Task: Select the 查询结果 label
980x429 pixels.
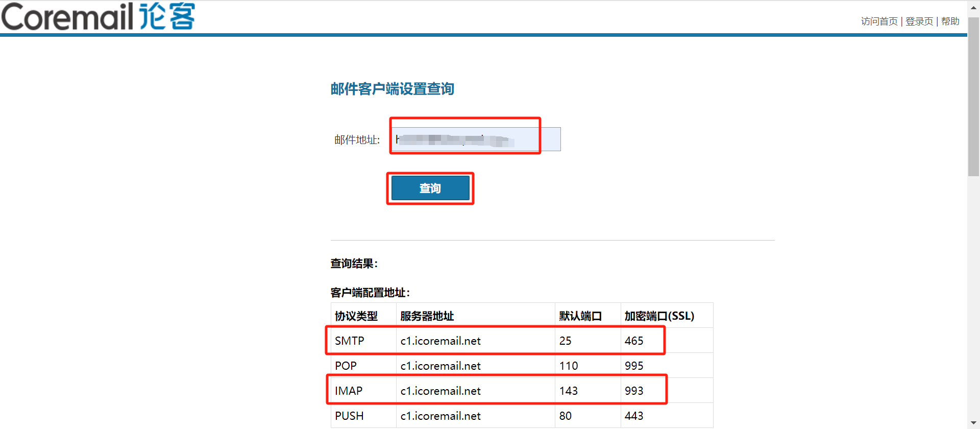Action: click(354, 264)
